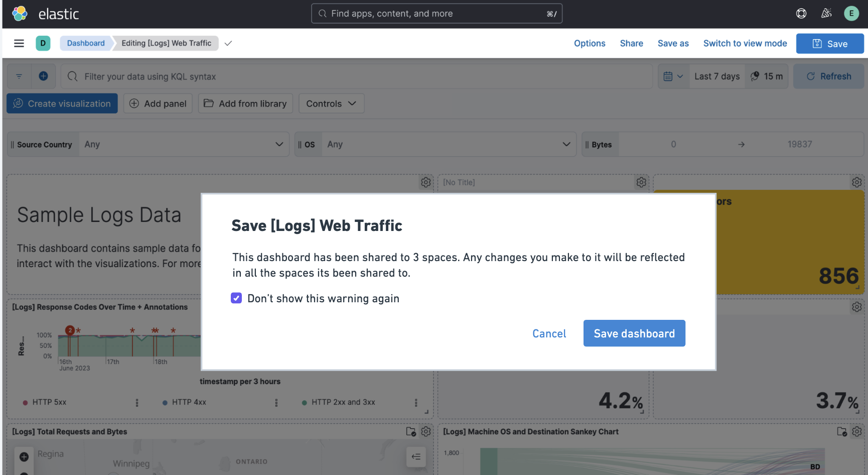Uncheck Don't show this warning again
Viewport: 868px width, 475px height.
tap(236, 298)
